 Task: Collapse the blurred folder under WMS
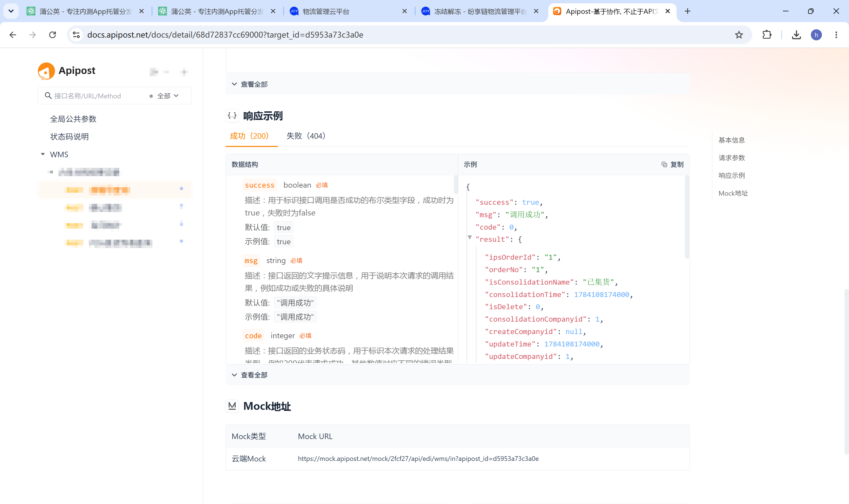coord(51,172)
